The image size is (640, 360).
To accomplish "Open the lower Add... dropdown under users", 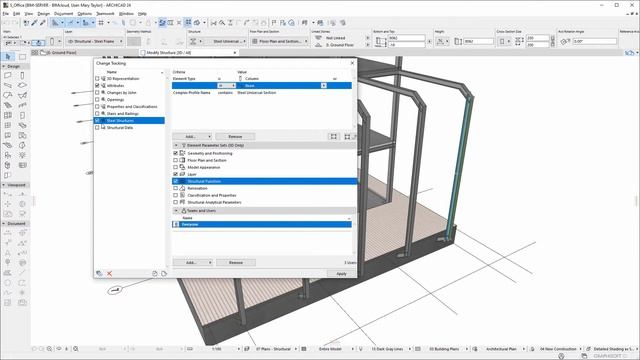I will coord(192,262).
